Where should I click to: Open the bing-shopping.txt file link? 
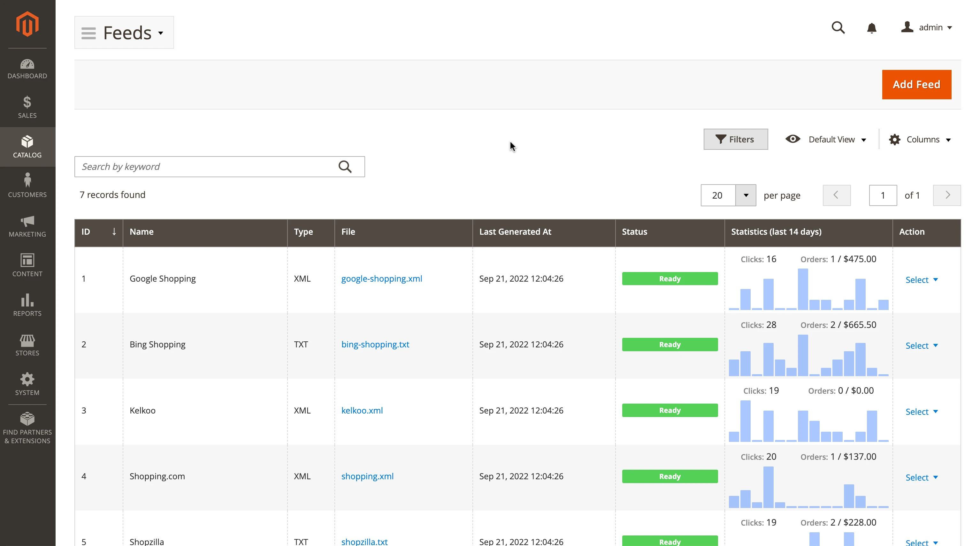tap(375, 345)
